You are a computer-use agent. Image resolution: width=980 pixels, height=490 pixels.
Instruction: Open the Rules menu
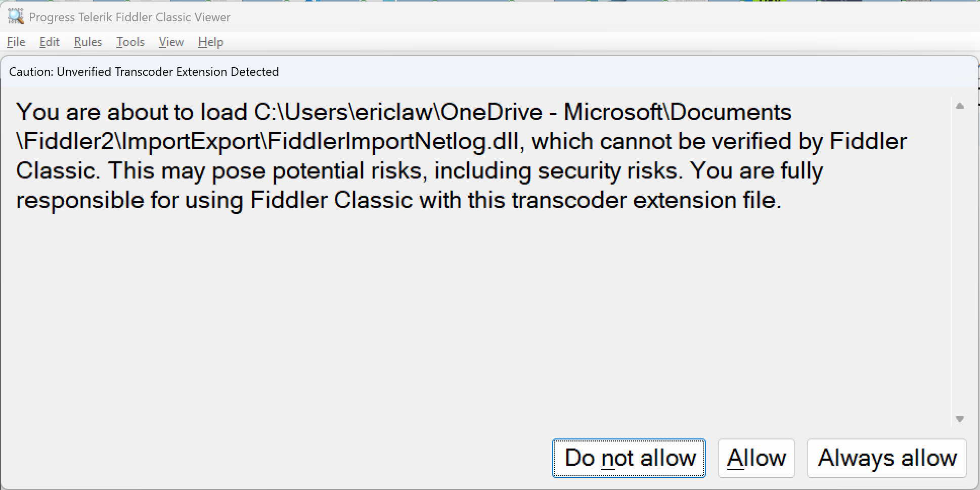pos(88,42)
